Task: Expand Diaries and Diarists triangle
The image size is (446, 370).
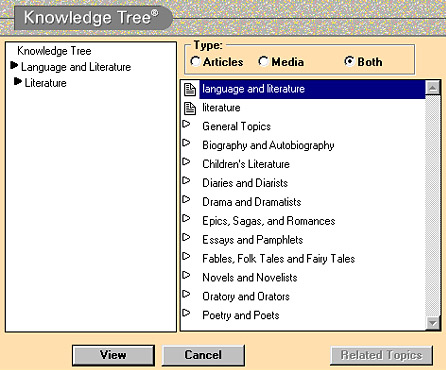Action: tap(186, 181)
